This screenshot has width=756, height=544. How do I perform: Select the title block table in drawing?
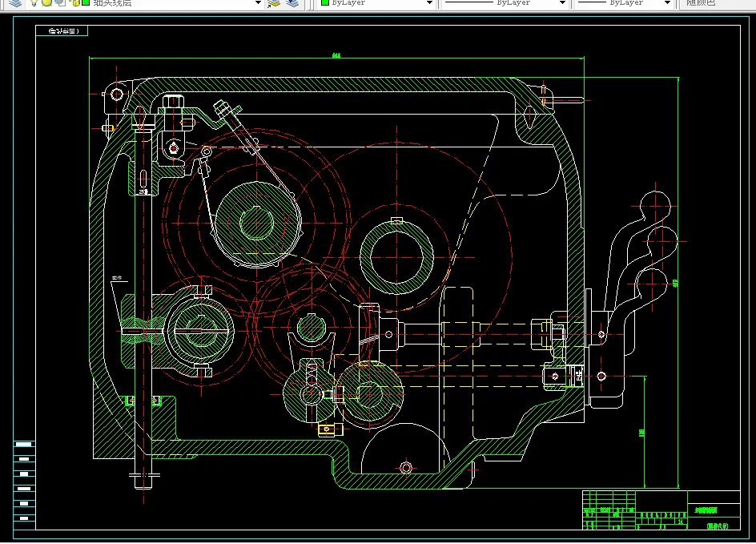pos(660,510)
